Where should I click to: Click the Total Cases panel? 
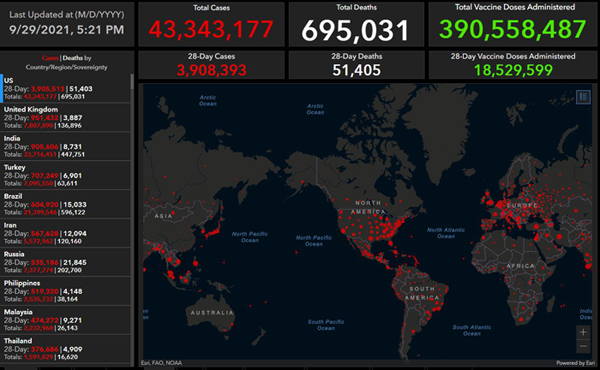point(211,24)
